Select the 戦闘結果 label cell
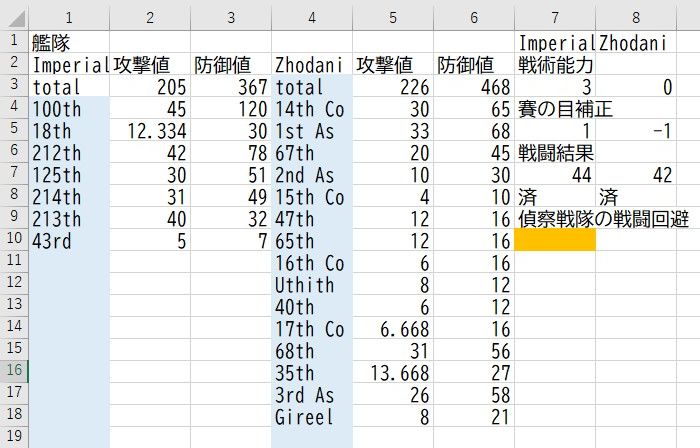700x448 pixels. tap(555, 152)
